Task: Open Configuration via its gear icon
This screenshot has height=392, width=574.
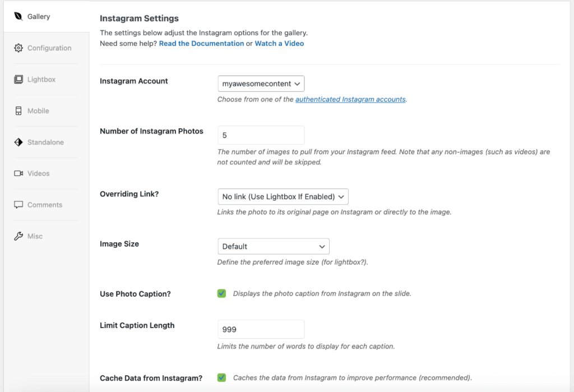Action: point(18,48)
